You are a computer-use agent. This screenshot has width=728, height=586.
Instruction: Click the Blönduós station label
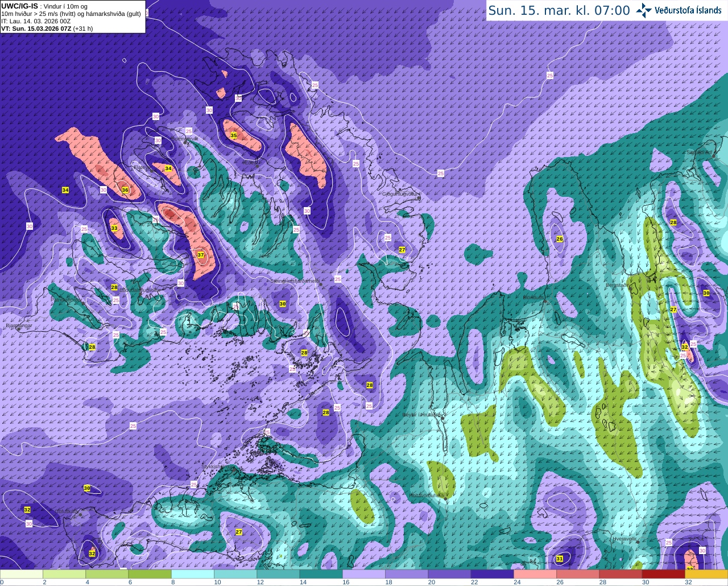point(535,297)
